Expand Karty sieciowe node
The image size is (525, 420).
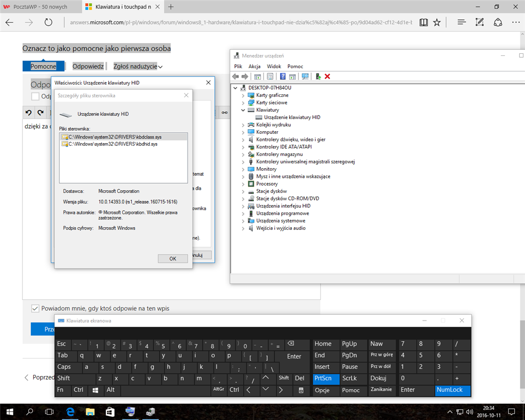click(243, 103)
